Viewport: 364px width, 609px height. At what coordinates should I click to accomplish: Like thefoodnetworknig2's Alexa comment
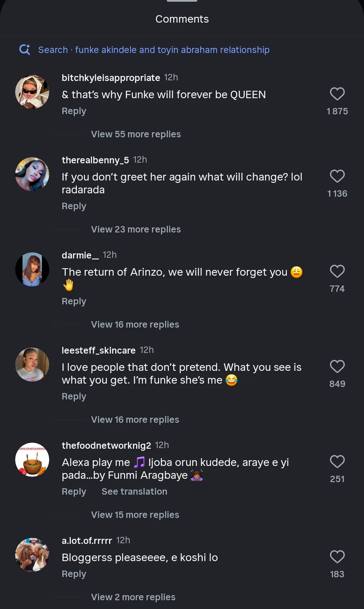337,462
